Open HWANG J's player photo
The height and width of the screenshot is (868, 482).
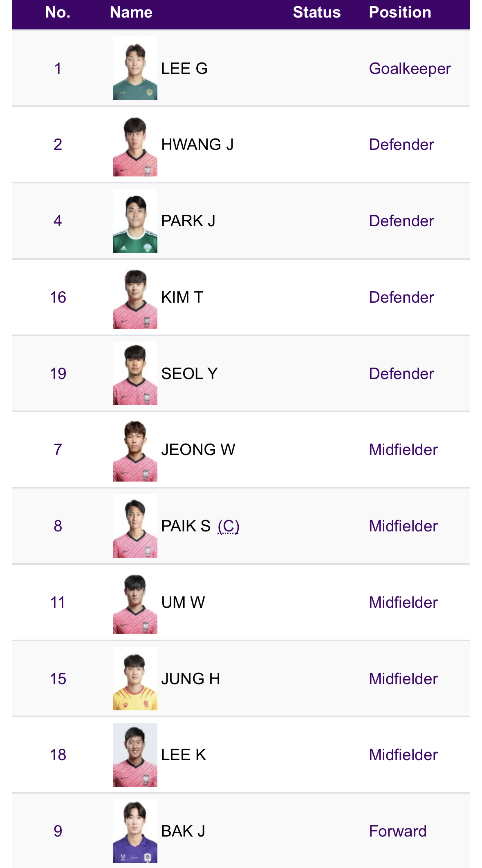click(135, 145)
